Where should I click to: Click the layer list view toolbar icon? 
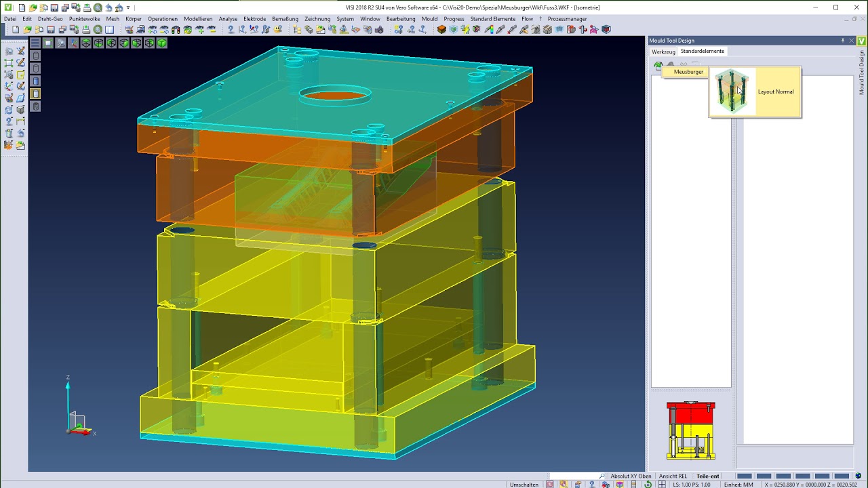(35, 43)
